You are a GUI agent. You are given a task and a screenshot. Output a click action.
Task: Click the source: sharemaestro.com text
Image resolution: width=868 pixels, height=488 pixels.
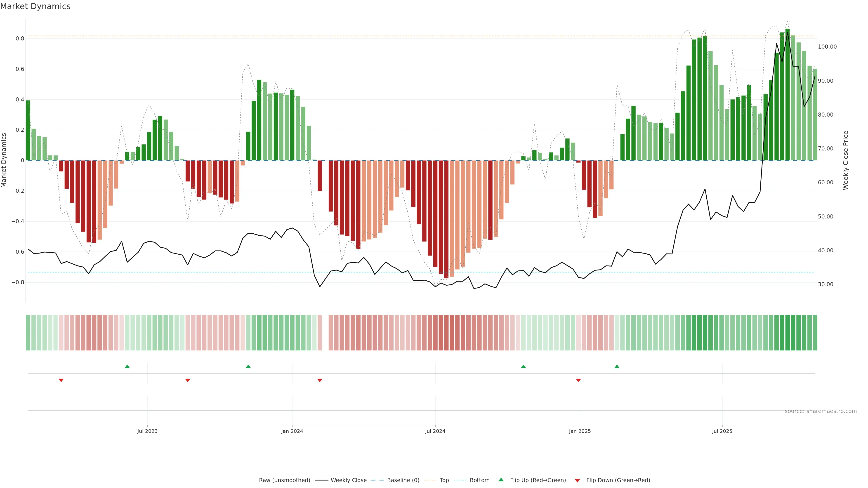coord(821,411)
